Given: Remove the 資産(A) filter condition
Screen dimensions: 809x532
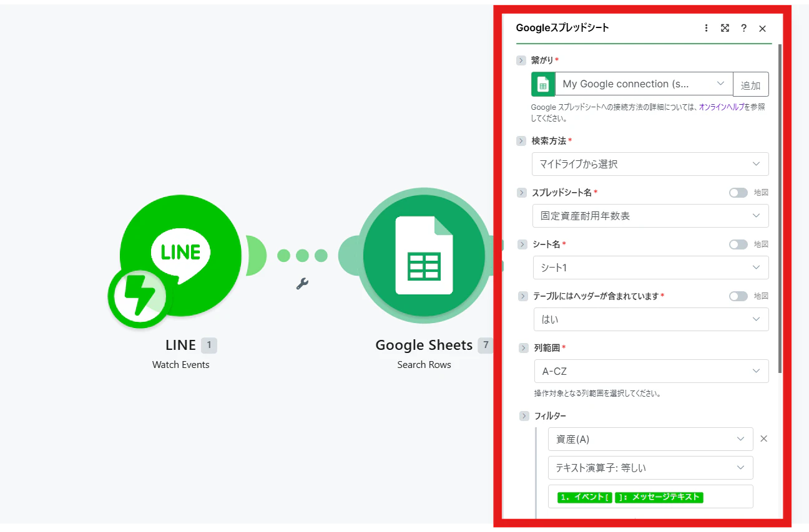Looking at the screenshot, I should 763,438.
